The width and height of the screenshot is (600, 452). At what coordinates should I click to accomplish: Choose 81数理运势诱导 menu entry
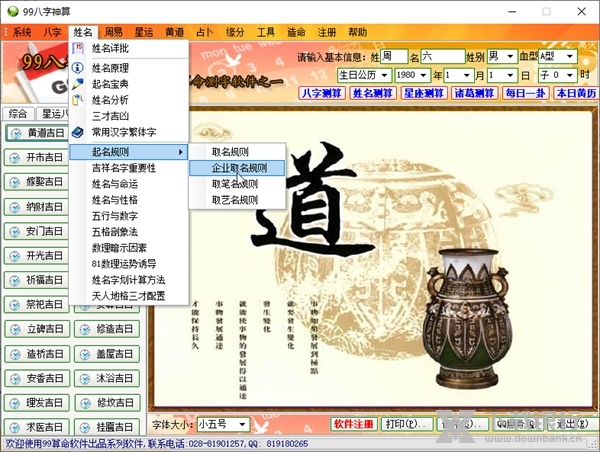129,264
